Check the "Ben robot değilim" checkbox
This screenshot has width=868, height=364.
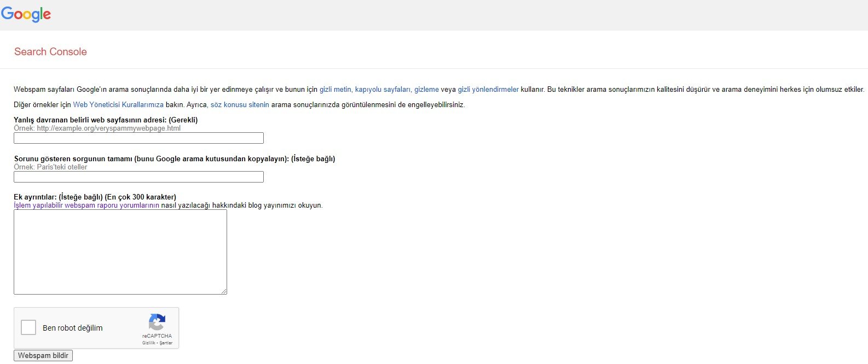[28, 327]
